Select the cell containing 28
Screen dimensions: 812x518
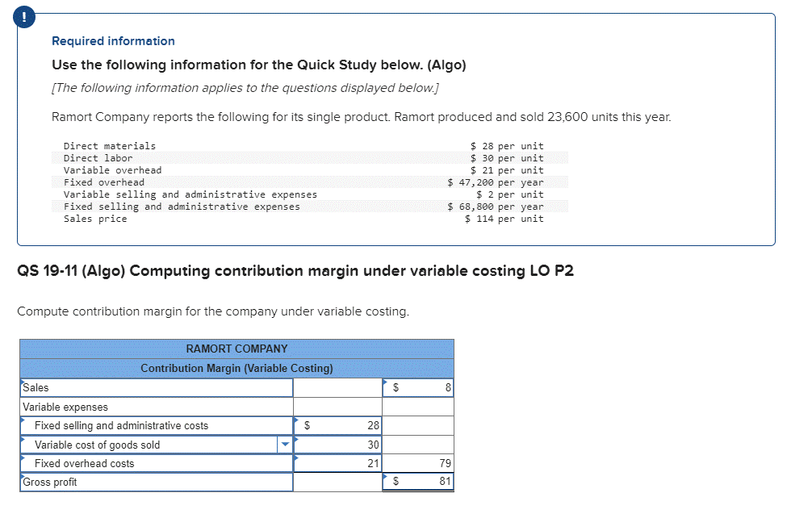click(339, 425)
